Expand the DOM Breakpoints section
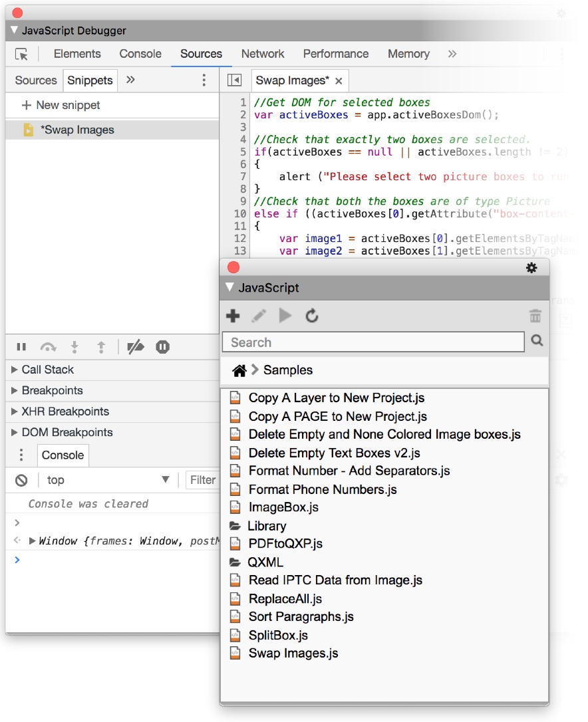The height and width of the screenshot is (722, 588). coord(112,432)
